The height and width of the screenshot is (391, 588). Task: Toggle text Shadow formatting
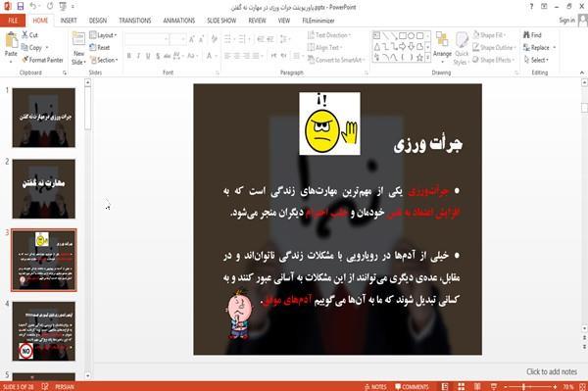coord(158,56)
